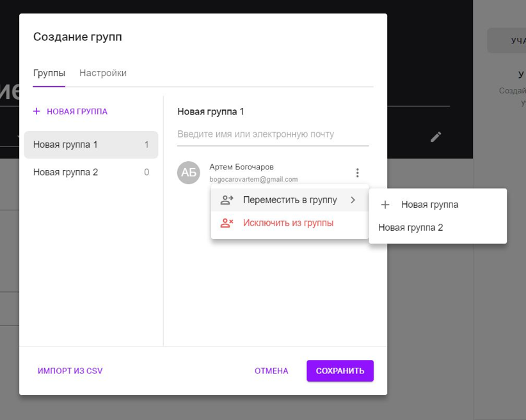
Task: Click the СОХРАНИТЬ button
Action: click(x=340, y=371)
